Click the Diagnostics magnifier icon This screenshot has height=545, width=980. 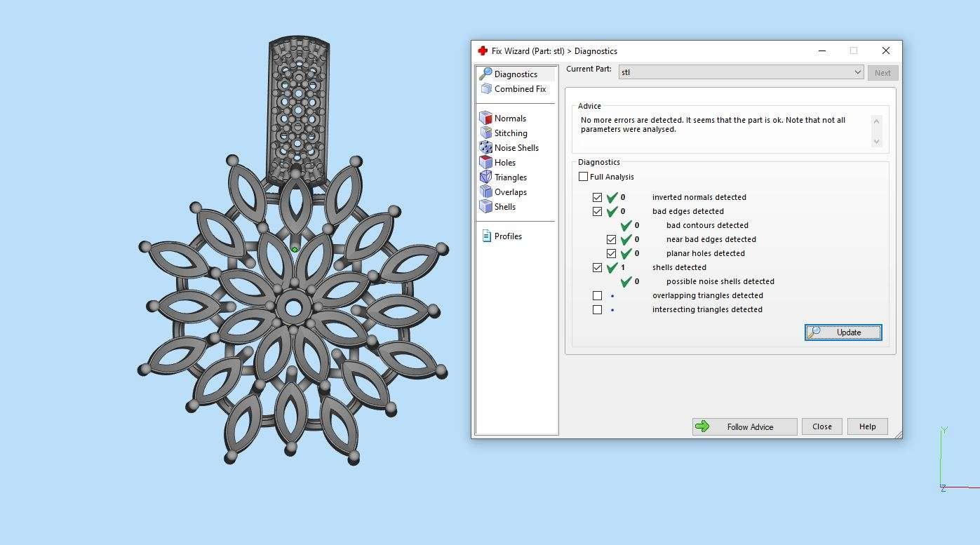(485, 74)
